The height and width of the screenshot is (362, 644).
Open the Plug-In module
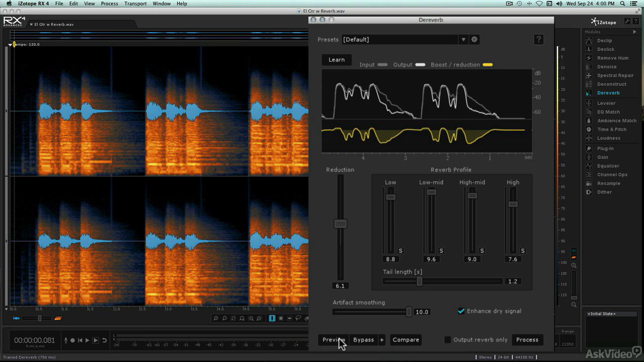point(605,148)
